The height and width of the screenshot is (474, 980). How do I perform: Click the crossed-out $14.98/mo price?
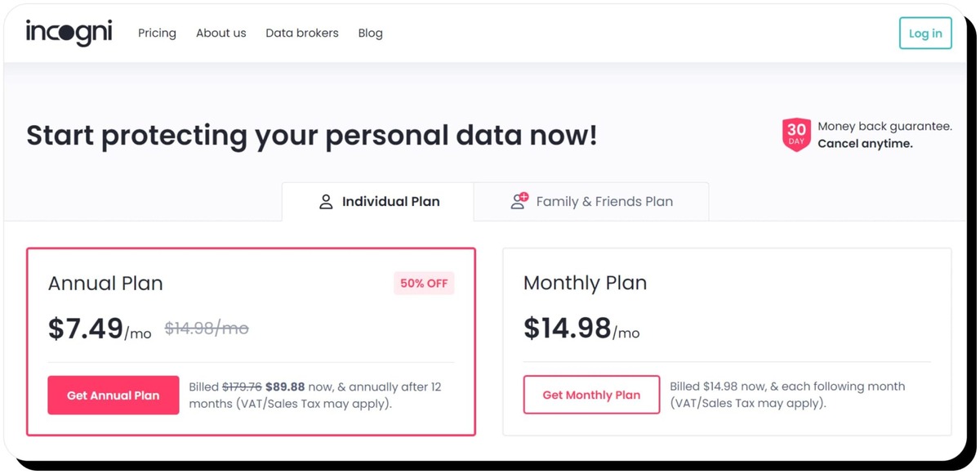point(207,329)
